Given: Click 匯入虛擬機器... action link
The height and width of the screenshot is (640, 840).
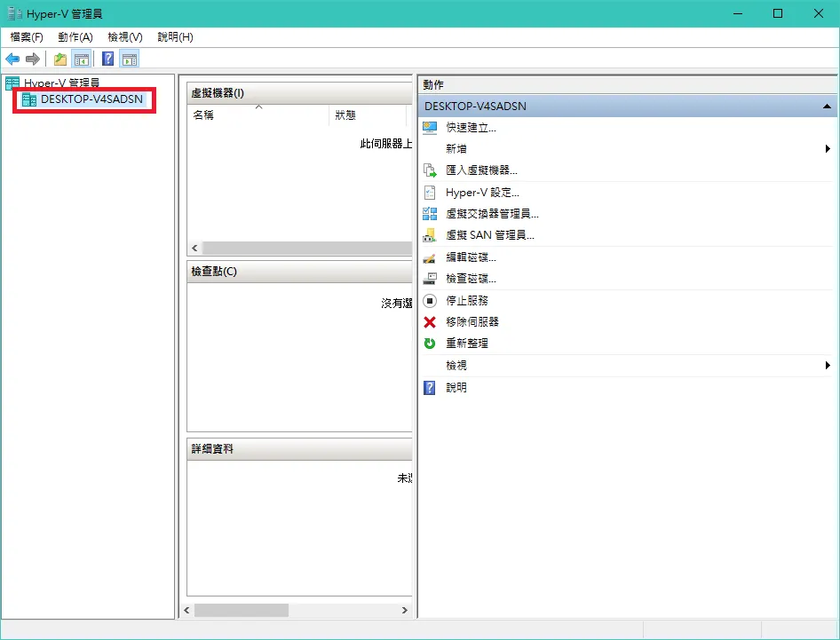Looking at the screenshot, I should point(481,170).
